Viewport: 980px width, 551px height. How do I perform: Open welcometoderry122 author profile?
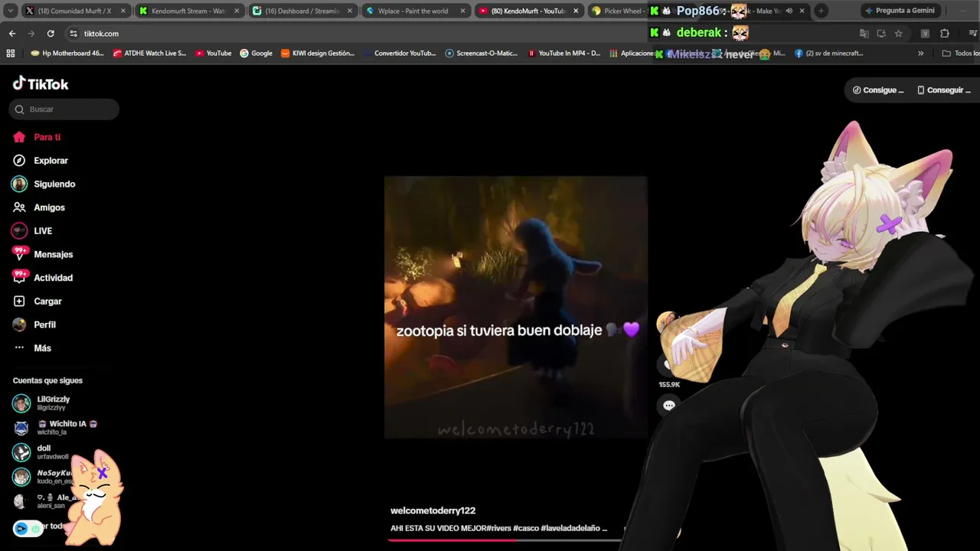(433, 510)
